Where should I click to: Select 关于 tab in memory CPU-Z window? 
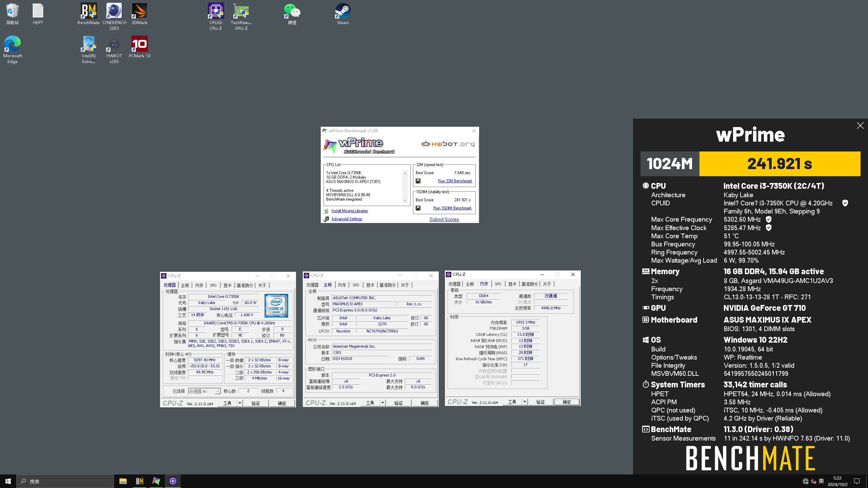click(x=547, y=284)
